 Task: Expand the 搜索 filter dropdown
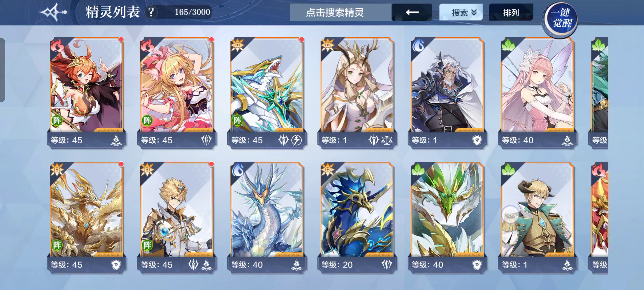click(x=461, y=12)
